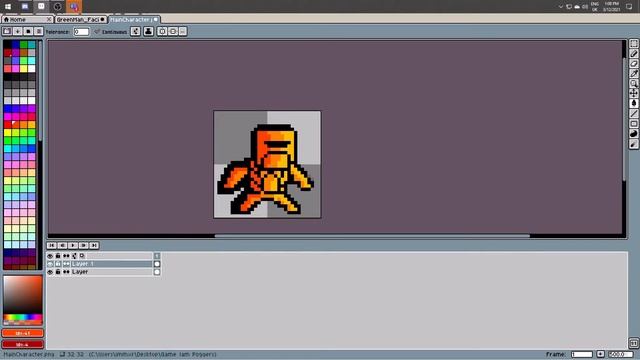Click the dark red background color bar
Image resolution: width=640 pixels, height=360 pixels.
click(23, 344)
